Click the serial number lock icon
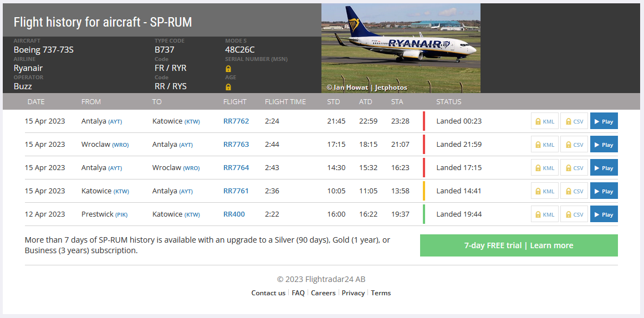644x318 pixels. click(228, 69)
